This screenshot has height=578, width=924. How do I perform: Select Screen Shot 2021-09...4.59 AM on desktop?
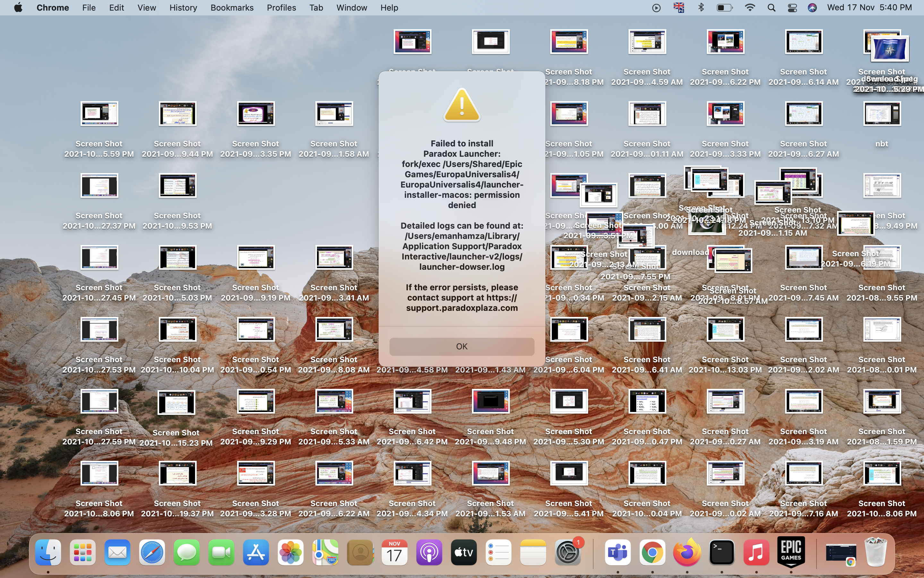[647, 42]
